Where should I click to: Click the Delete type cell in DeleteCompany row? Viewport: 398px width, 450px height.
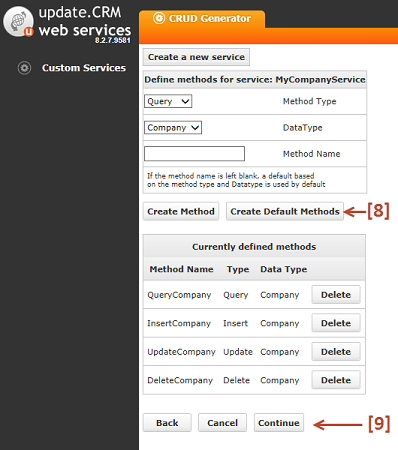pyautogui.click(x=236, y=380)
